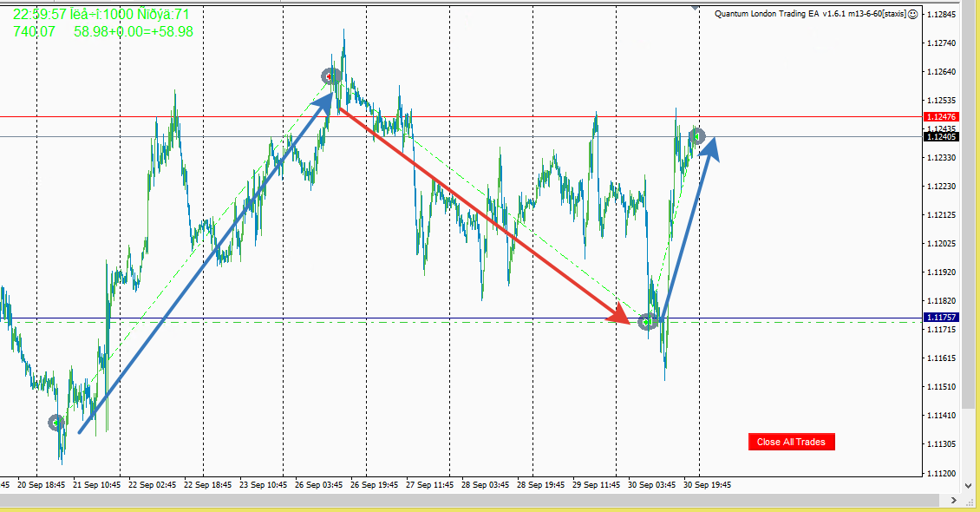Click the 1.11920 price scale label
Screen dimensions: 980x512
pos(941,272)
